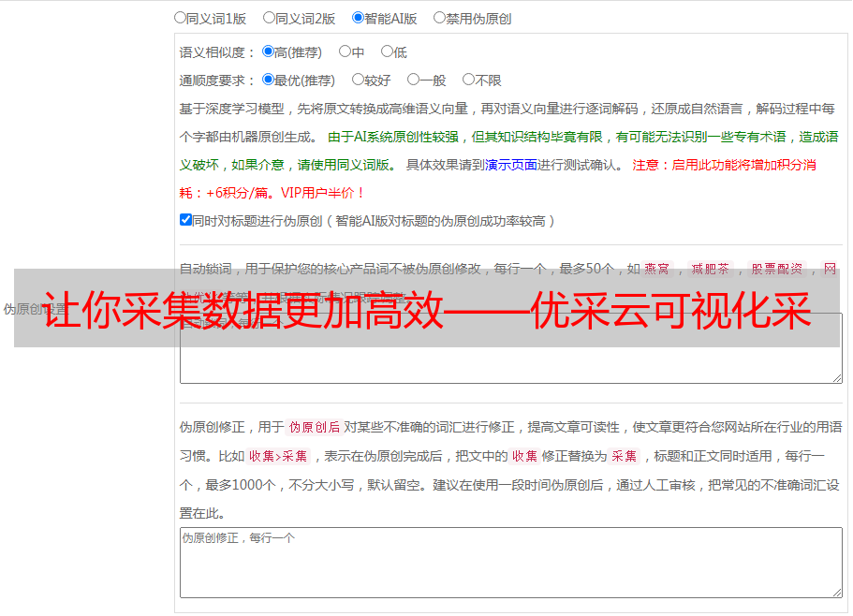Set 语义相似度 to 高(推荐)

click(268, 51)
